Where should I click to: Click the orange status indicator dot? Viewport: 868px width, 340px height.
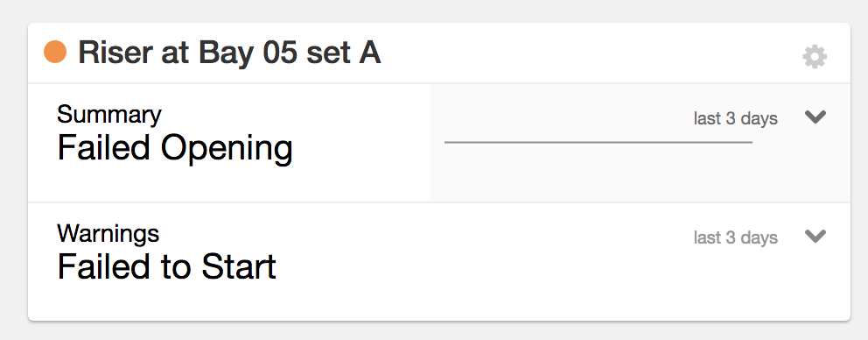(x=55, y=52)
